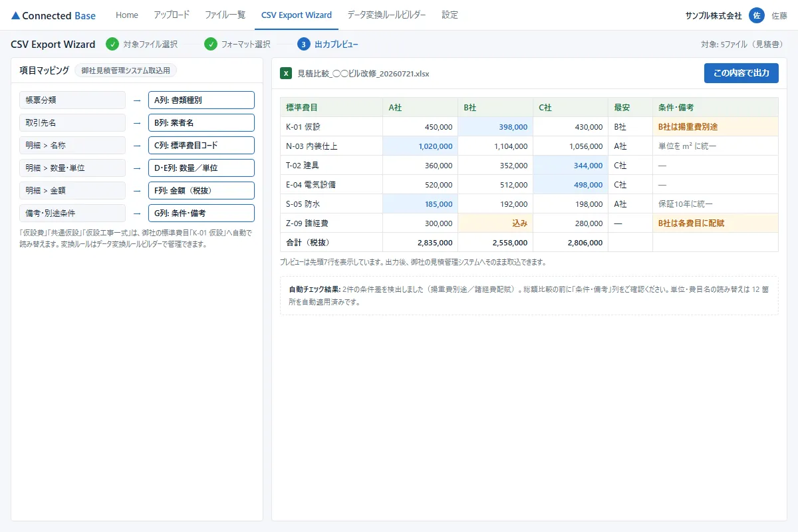Click the 条件・備考 column header

click(716, 107)
